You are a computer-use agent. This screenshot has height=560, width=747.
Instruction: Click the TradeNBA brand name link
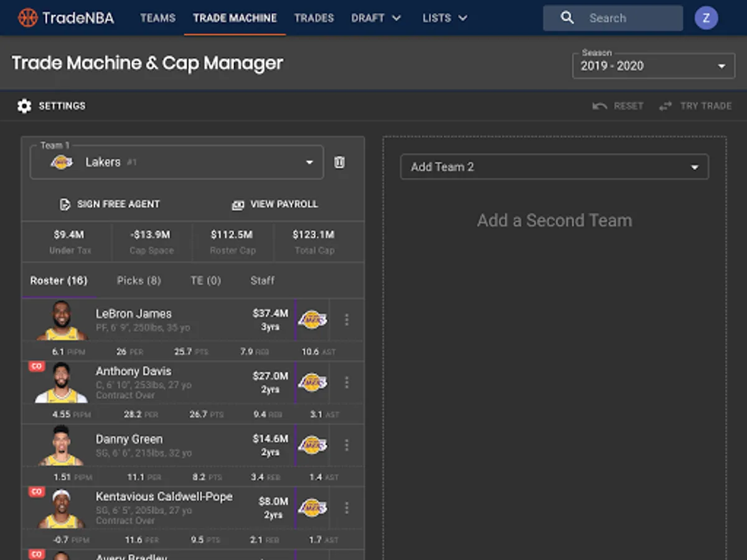click(x=78, y=17)
